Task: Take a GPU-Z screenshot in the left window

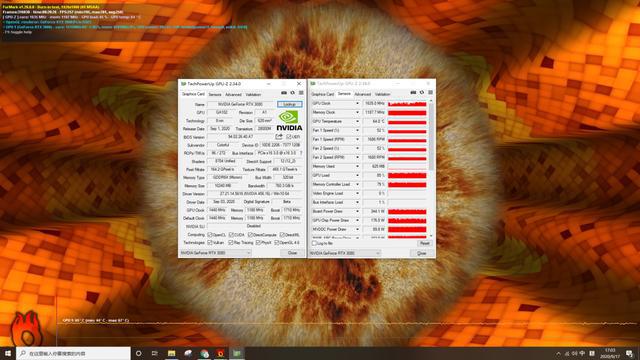Action: tap(284, 93)
